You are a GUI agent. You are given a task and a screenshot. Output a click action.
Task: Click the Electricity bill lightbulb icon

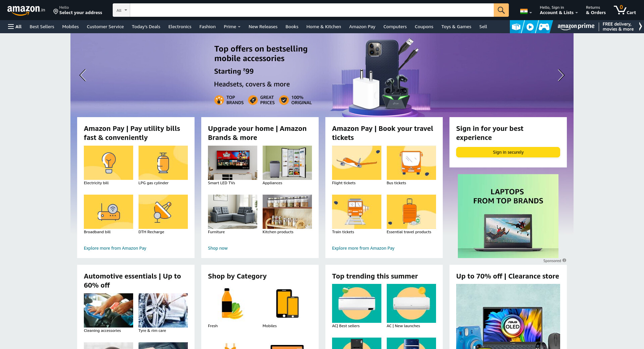click(x=108, y=163)
